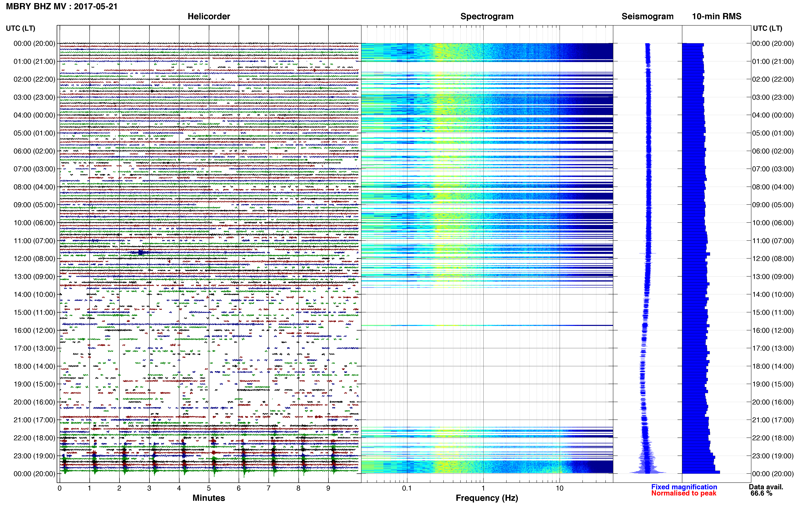Click left time label 06:00 (02:00)
Image resolution: width=812 pixels, height=508 pixels.
click(34, 151)
